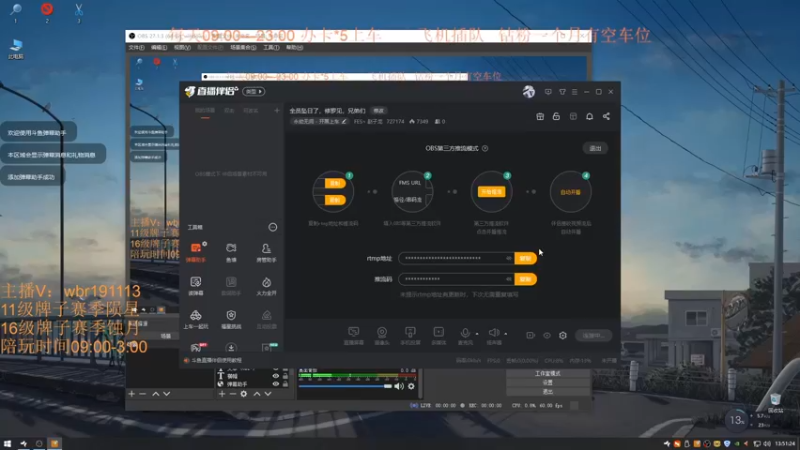This screenshot has width=800, height=450.
Task: Add new OBS source with plus
Action: 221,394
